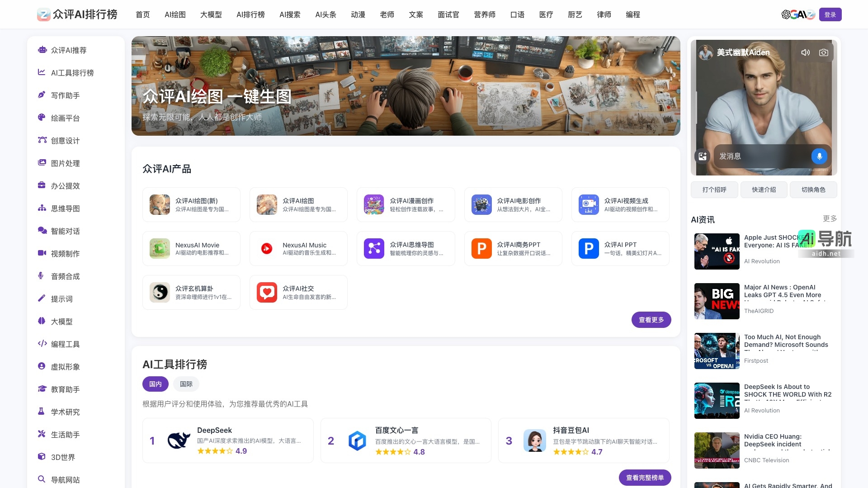The height and width of the screenshot is (488, 868).
Task: Click the NexusAI Music play icon
Action: click(267, 248)
